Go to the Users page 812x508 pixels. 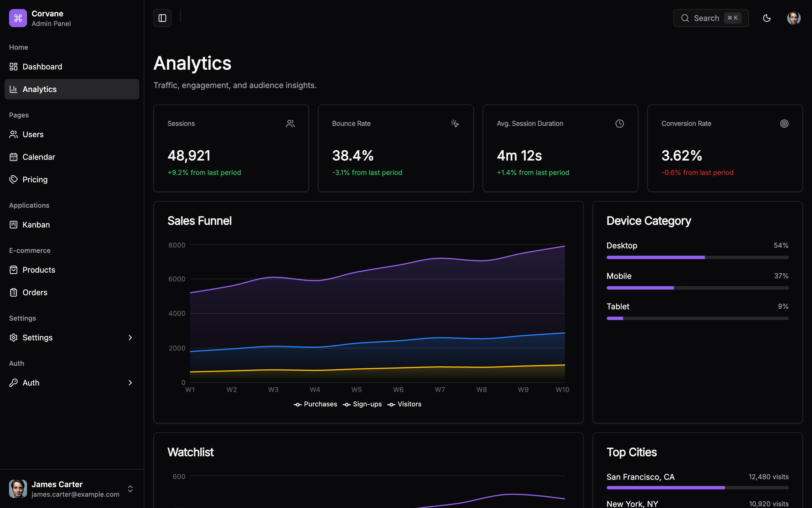72,134
